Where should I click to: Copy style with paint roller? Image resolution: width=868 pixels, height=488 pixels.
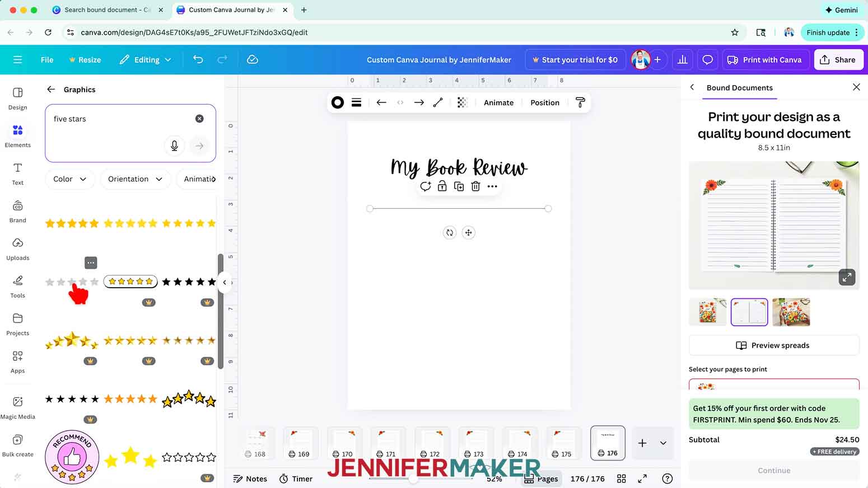[580, 102]
